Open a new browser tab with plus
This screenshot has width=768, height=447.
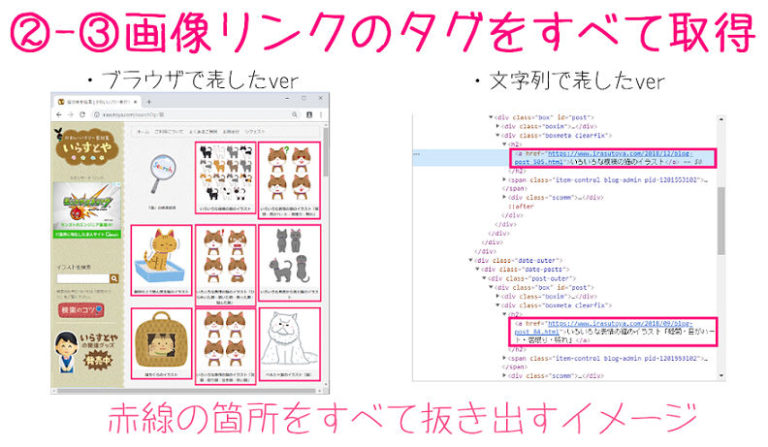click(x=149, y=102)
